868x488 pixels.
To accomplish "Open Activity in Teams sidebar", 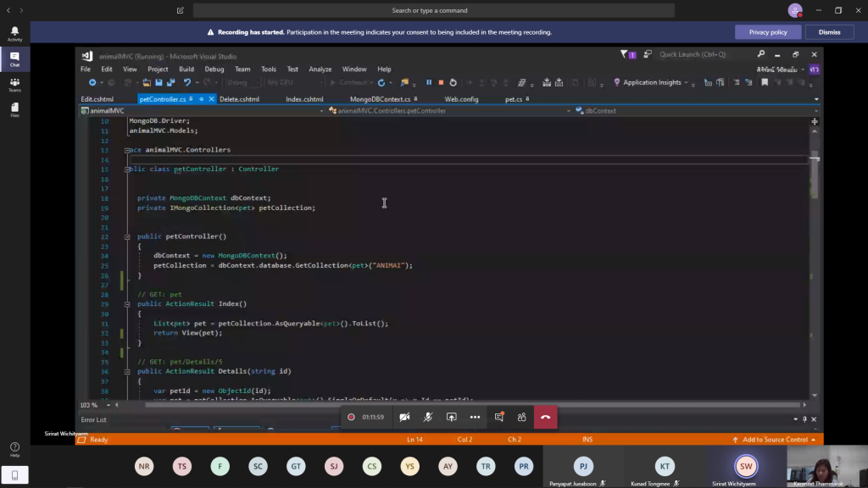I will pos(14,33).
